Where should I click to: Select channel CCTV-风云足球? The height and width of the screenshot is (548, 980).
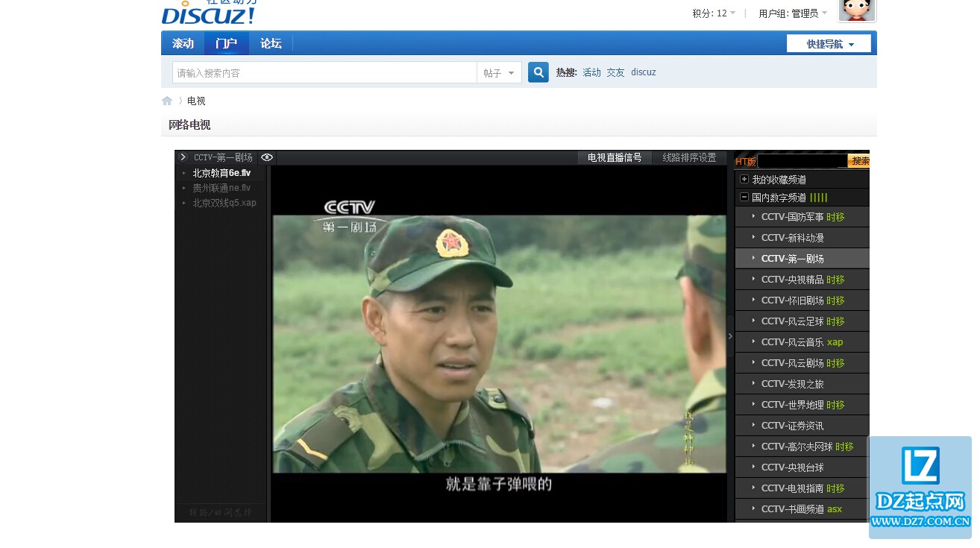coord(802,321)
